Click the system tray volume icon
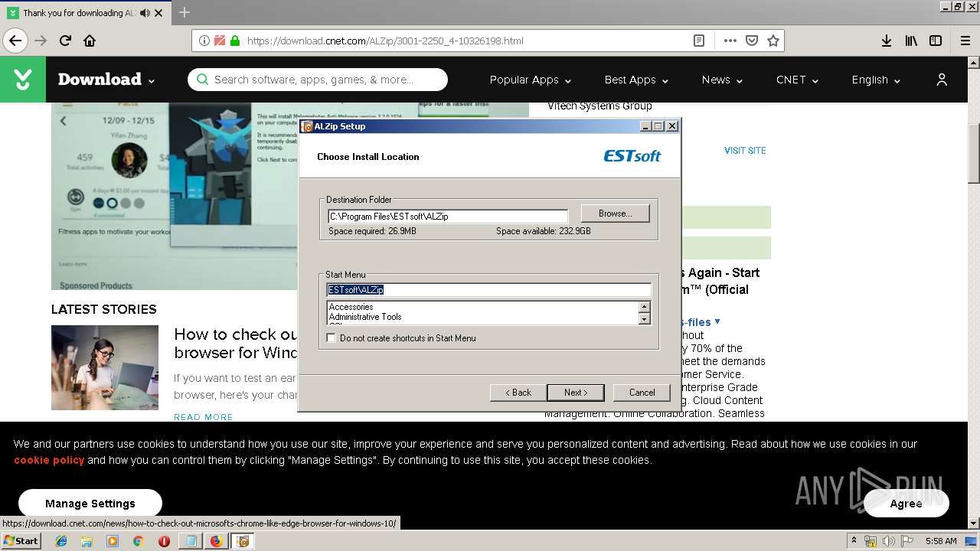The image size is (980, 551). (889, 541)
